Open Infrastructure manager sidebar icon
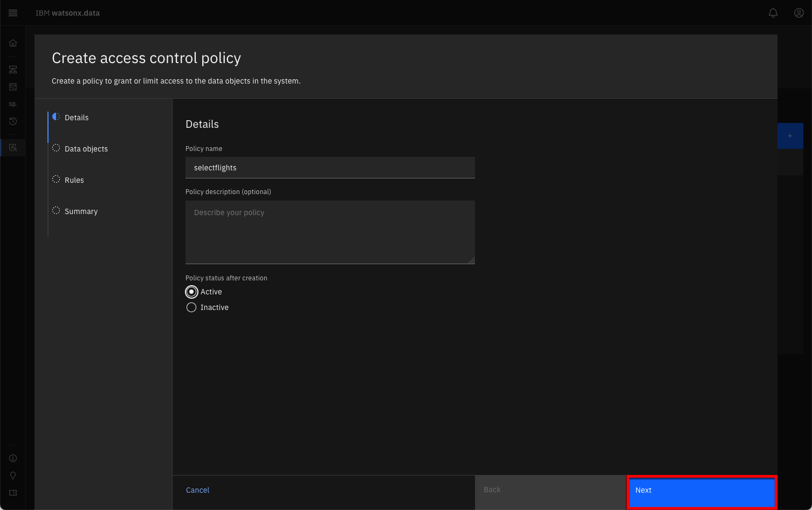The width and height of the screenshot is (812, 510). pyautogui.click(x=13, y=70)
